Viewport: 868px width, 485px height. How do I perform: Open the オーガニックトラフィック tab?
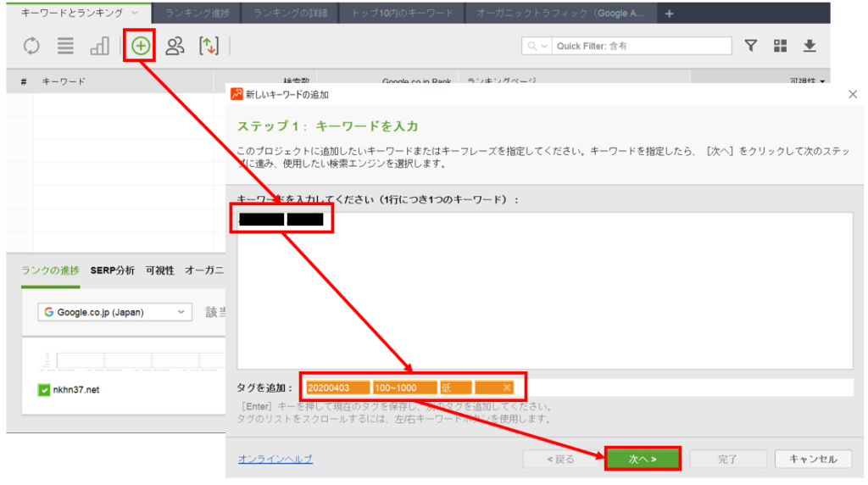coord(560,13)
